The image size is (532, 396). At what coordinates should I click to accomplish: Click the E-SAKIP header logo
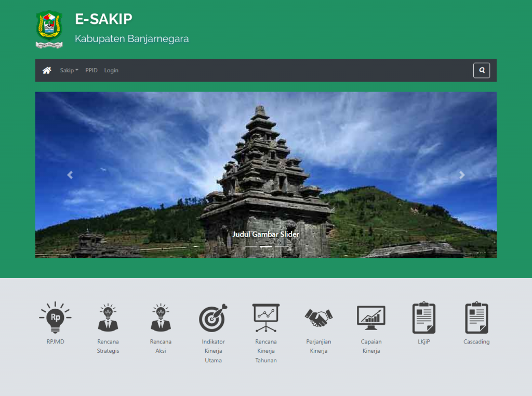coord(104,19)
